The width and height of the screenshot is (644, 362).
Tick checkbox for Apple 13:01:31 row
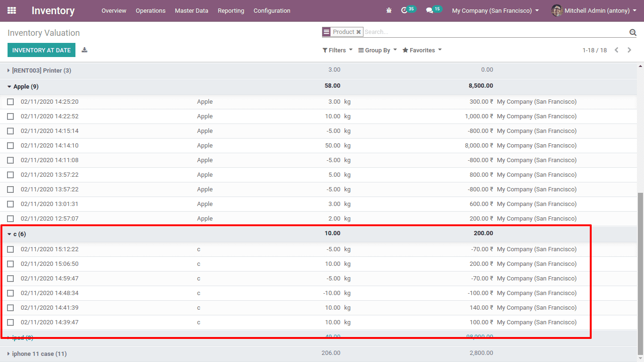(x=10, y=204)
